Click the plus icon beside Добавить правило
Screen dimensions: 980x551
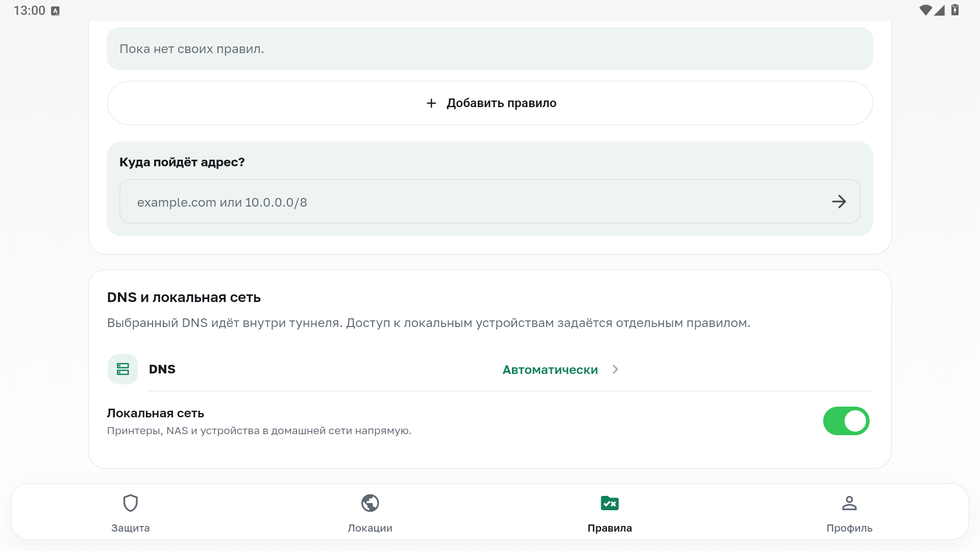tap(431, 103)
